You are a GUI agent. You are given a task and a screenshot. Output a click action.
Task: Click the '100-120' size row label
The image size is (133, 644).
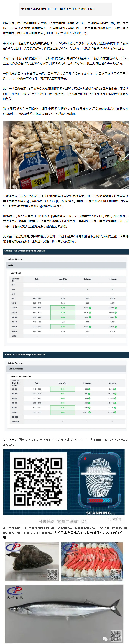coord(15,421)
